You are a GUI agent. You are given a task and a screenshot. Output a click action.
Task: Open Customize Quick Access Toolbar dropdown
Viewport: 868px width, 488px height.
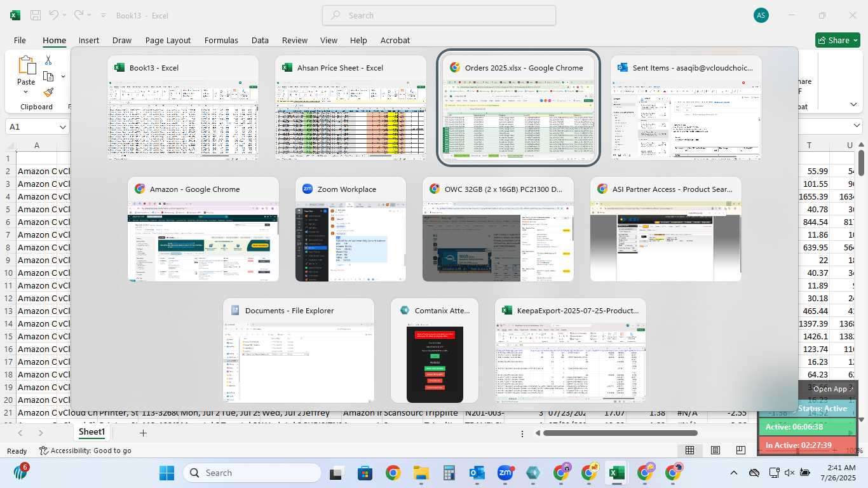tap(104, 15)
